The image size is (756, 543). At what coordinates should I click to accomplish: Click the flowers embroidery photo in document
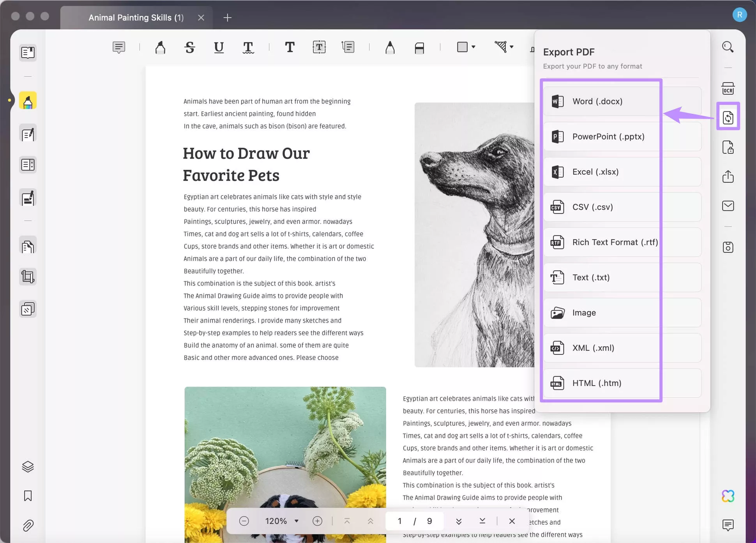(285, 465)
